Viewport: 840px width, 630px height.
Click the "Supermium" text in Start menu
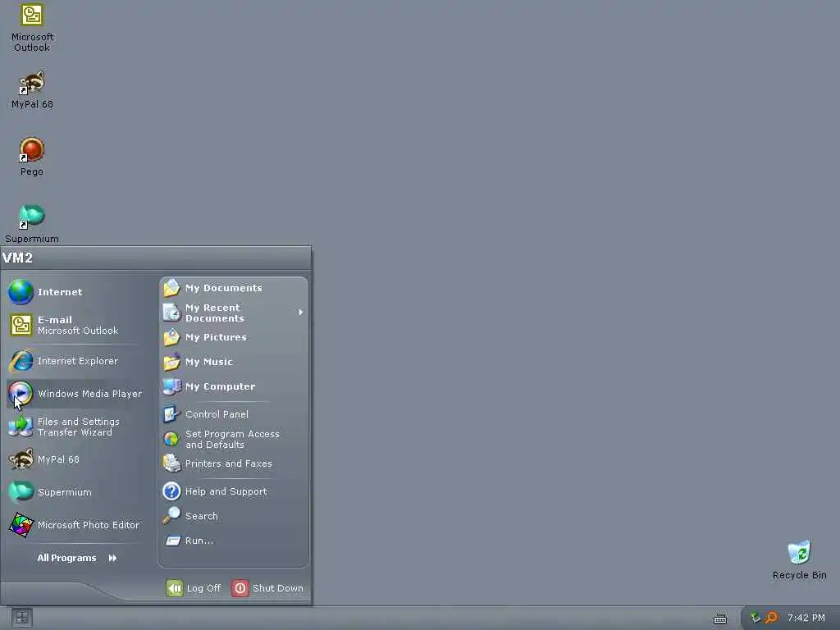pos(65,492)
